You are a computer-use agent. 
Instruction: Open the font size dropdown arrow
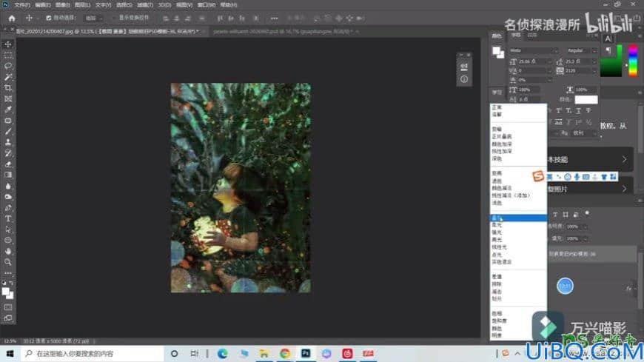click(x=549, y=61)
